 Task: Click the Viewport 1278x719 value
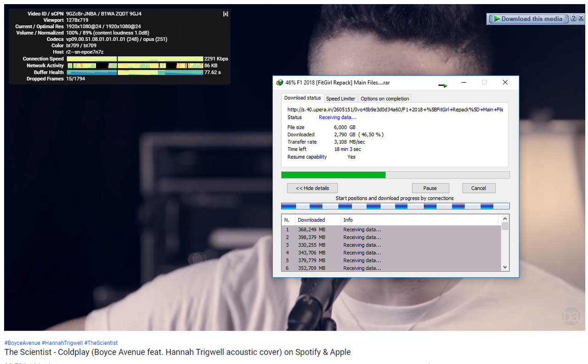click(x=77, y=20)
